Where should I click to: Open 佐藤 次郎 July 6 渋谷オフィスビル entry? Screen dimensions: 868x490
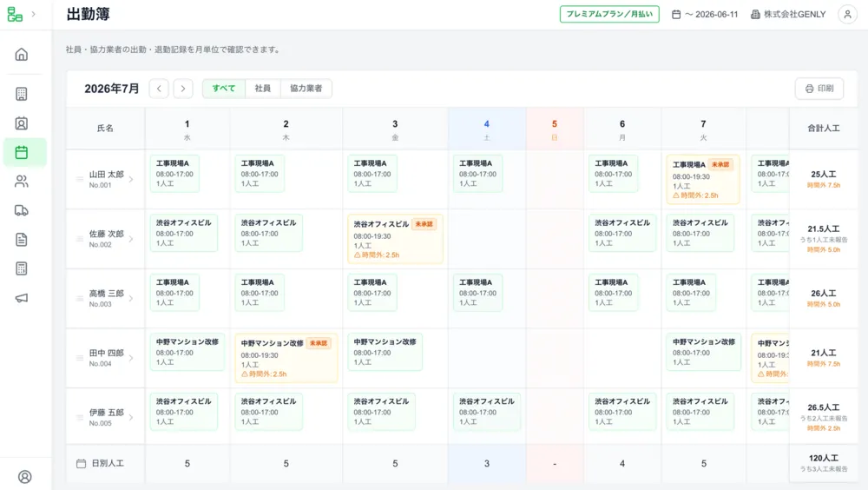point(622,233)
